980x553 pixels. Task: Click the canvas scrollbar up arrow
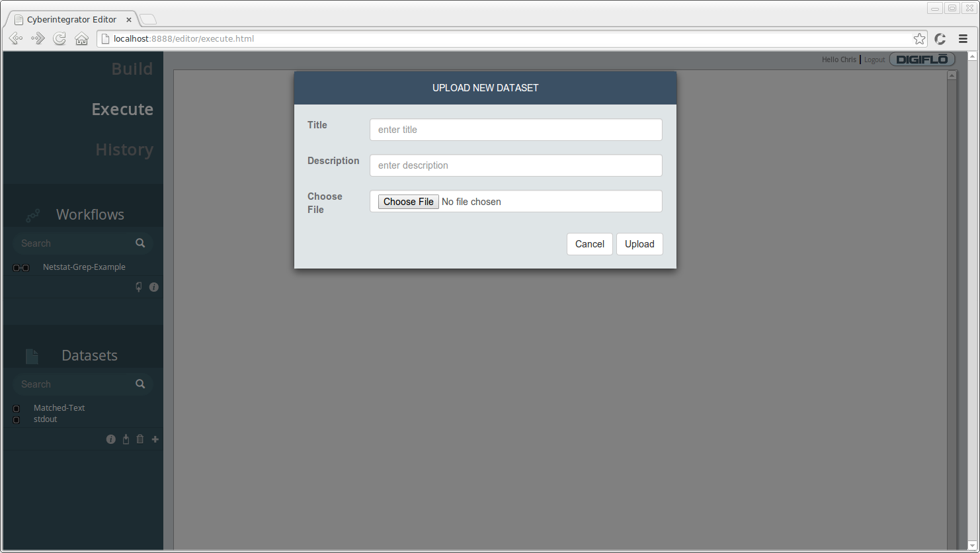click(952, 75)
